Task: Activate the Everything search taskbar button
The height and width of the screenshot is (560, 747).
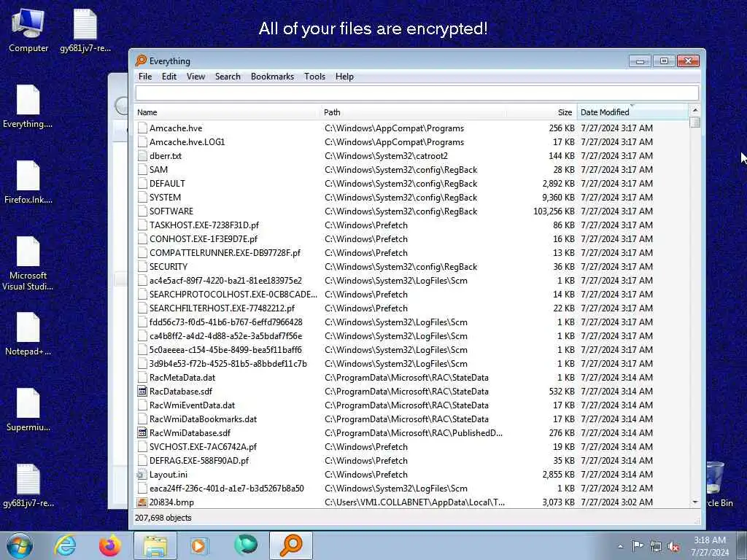Action: pos(291,545)
